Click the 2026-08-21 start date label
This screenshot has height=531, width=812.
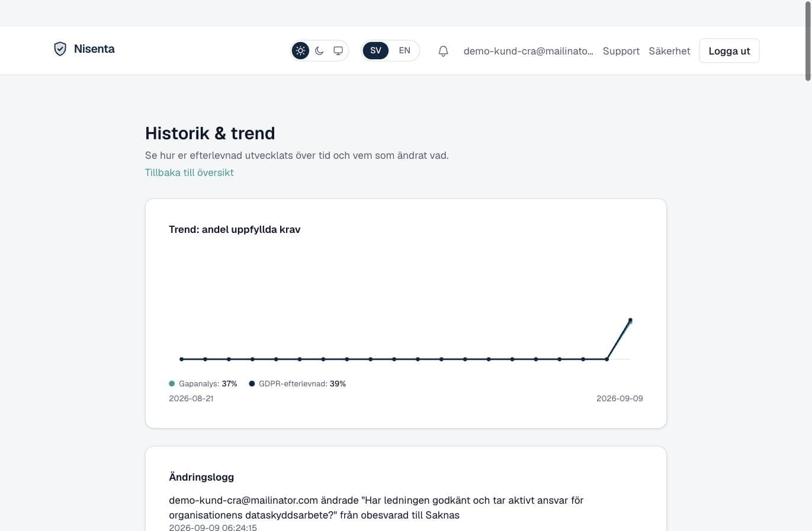[x=191, y=399]
